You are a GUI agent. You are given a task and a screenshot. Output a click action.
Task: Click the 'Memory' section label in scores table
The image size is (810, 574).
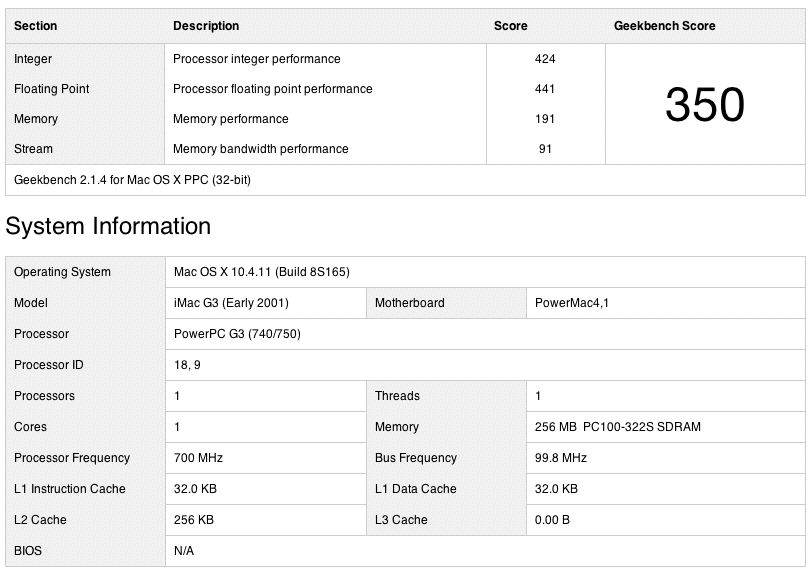click(36, 119)
